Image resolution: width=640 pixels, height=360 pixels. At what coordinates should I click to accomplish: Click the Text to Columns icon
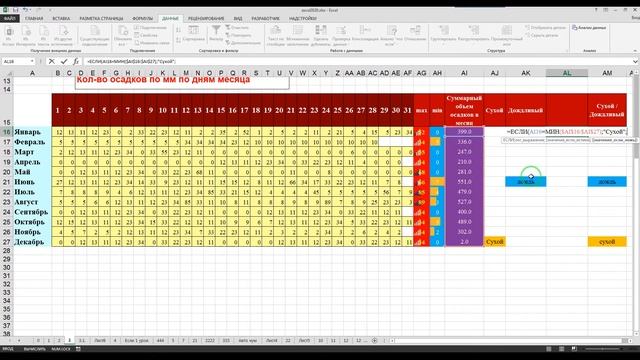tap(276, 36)
